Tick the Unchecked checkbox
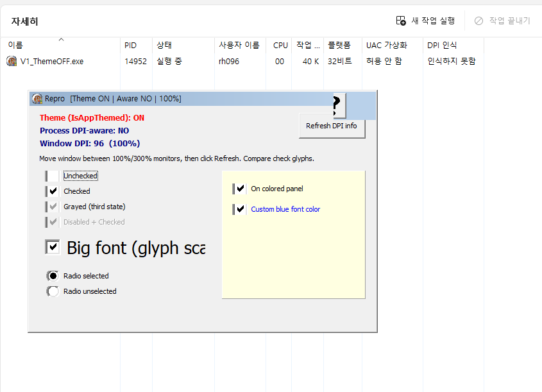 coord(52,176)
